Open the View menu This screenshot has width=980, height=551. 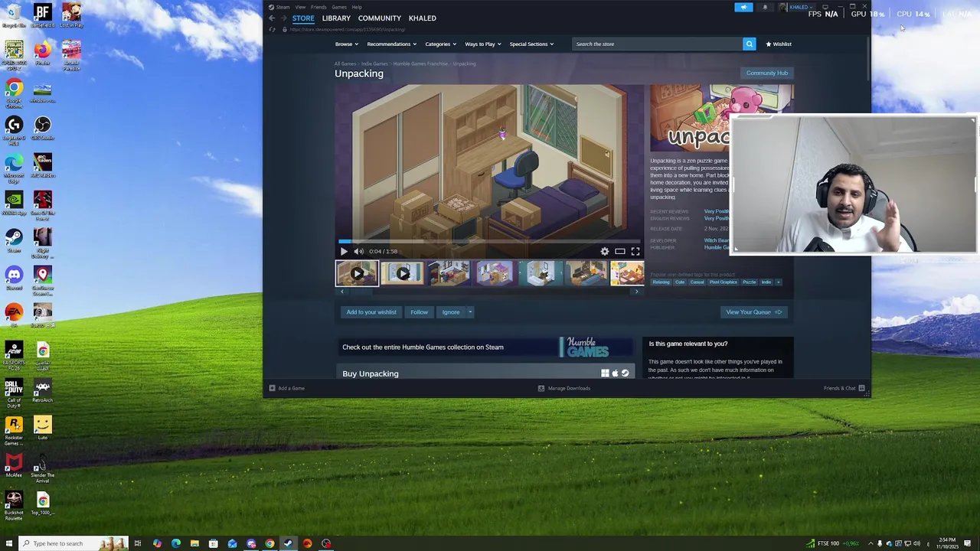click(300, 7)
